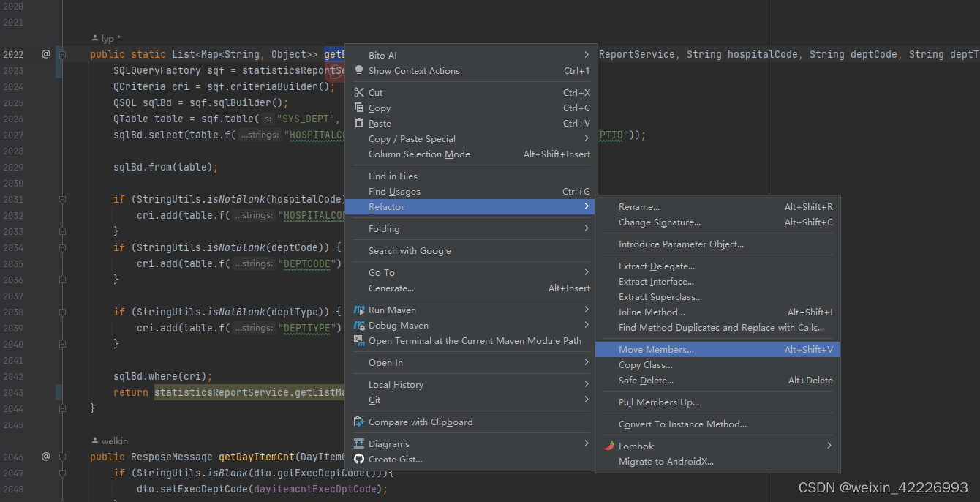Click the Paste clipboard icon

tap(359, 124)
